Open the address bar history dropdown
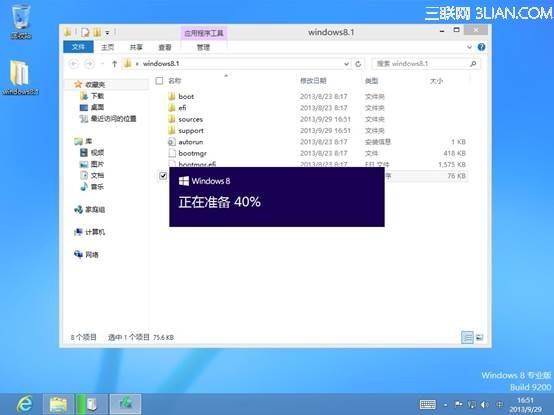 point(346,64)
